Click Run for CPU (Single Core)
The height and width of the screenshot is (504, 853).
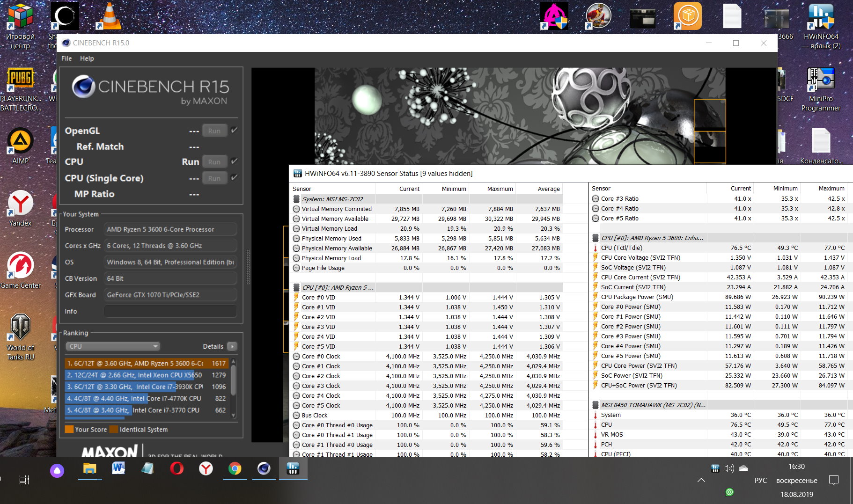point(214,178)
